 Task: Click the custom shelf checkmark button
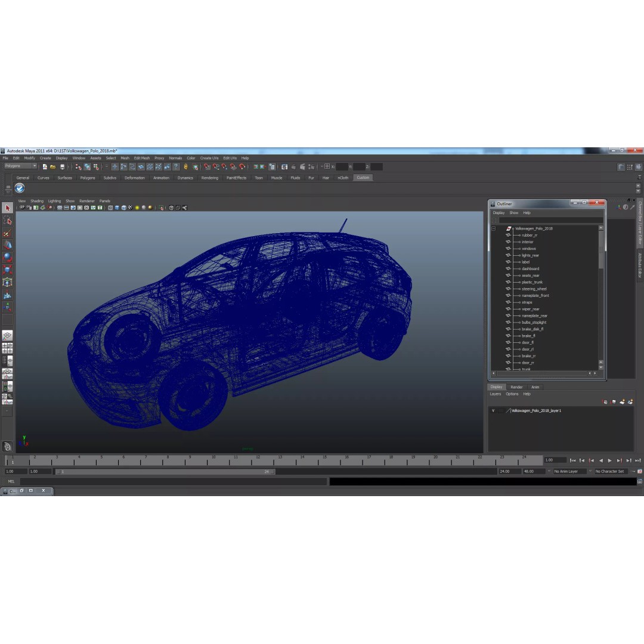click(x=20, y=188)
